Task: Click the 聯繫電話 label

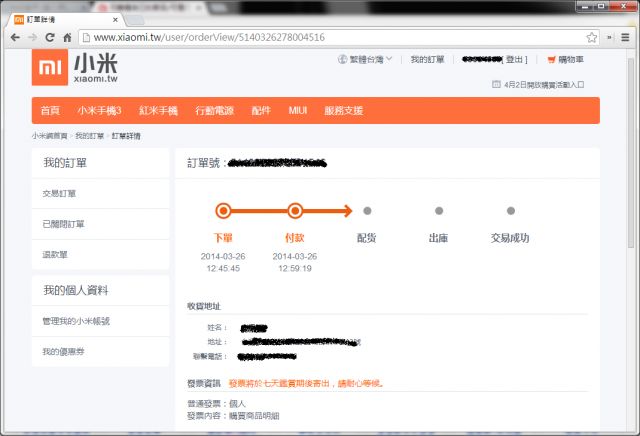Action: [210, 356]
